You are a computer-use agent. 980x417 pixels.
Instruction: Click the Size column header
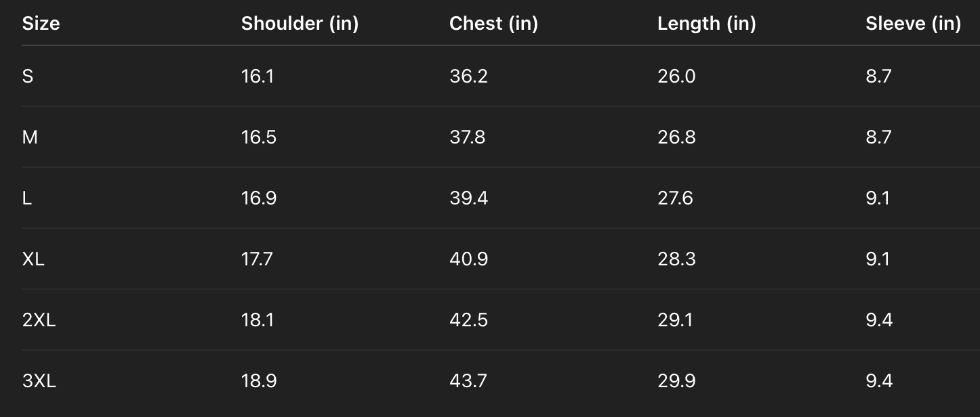click(x=41, y=24)
